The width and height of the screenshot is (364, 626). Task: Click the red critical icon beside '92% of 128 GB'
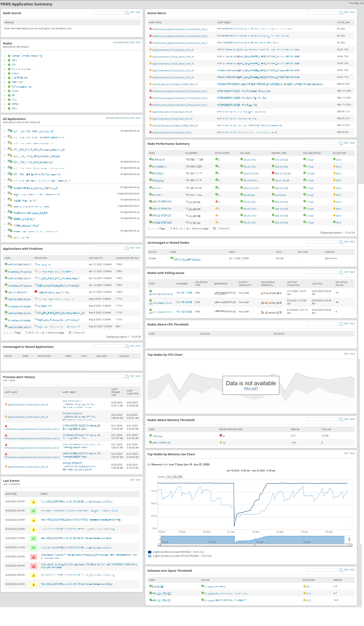pyautogui.click(x=273, y=173)
